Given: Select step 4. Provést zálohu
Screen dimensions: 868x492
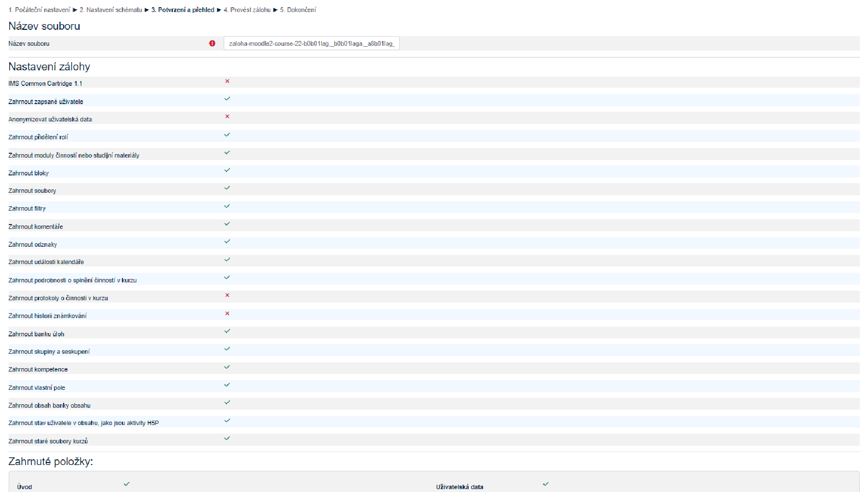Looking at the screenshot, I should coord(247,10).
